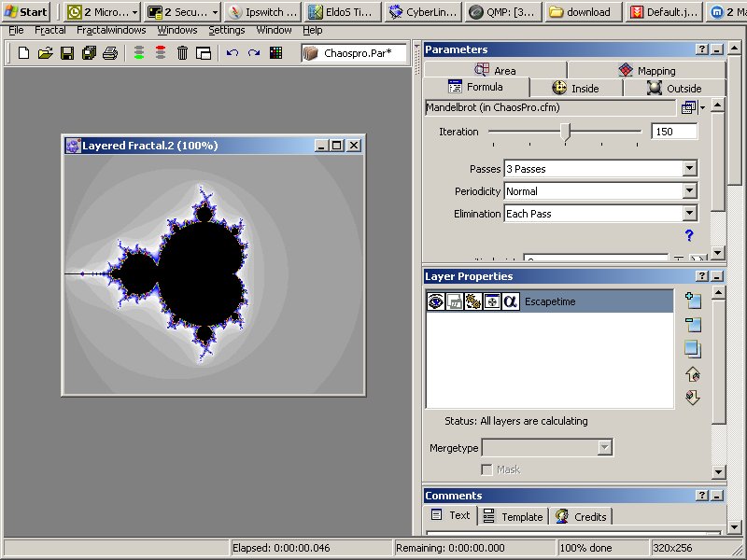Viewport: 747px width, 560px height.
Task: Click the Windows Start button
Action: [26, 12]
